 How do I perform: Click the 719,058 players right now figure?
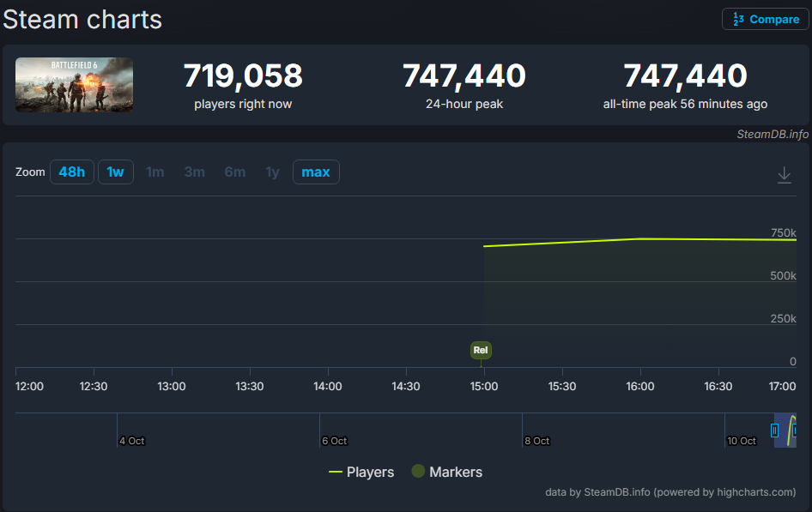coord(243,75)
